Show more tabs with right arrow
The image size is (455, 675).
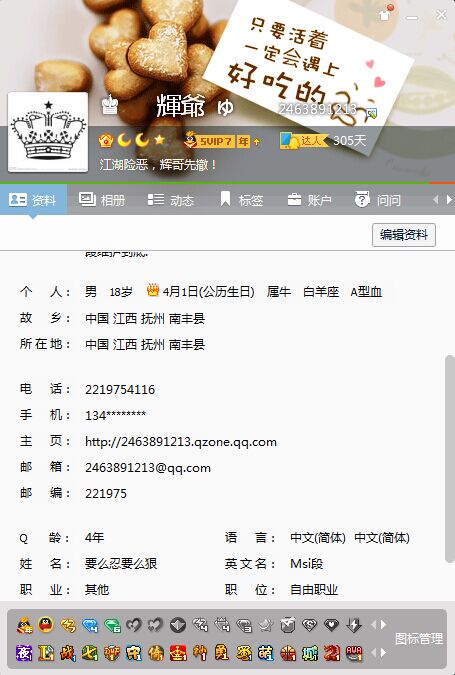449,200
